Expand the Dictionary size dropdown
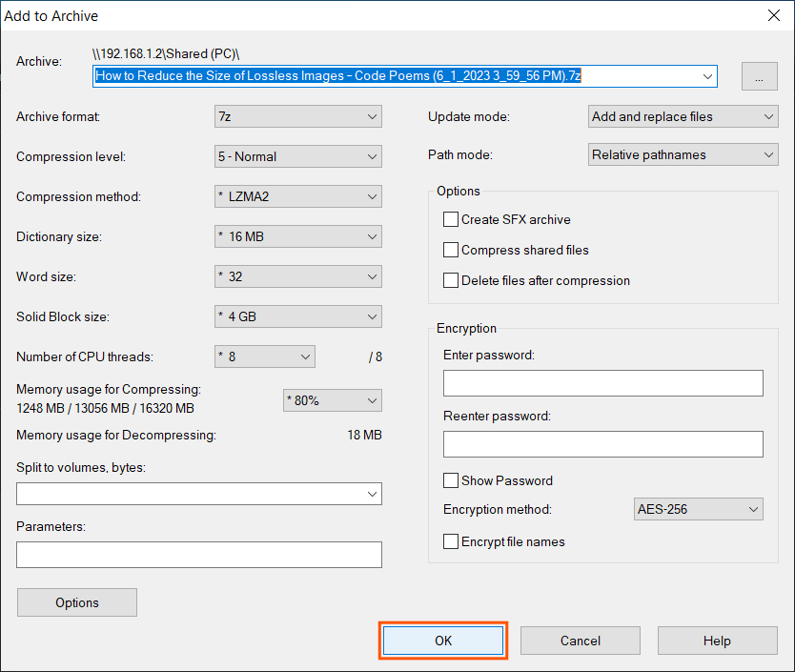795x672 pixels. [x=298, y=236]
